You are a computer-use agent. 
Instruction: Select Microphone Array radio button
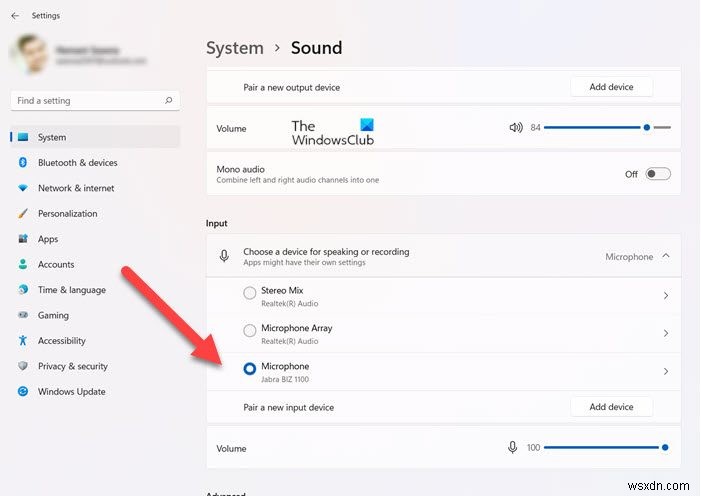click(x=249, y=331)
